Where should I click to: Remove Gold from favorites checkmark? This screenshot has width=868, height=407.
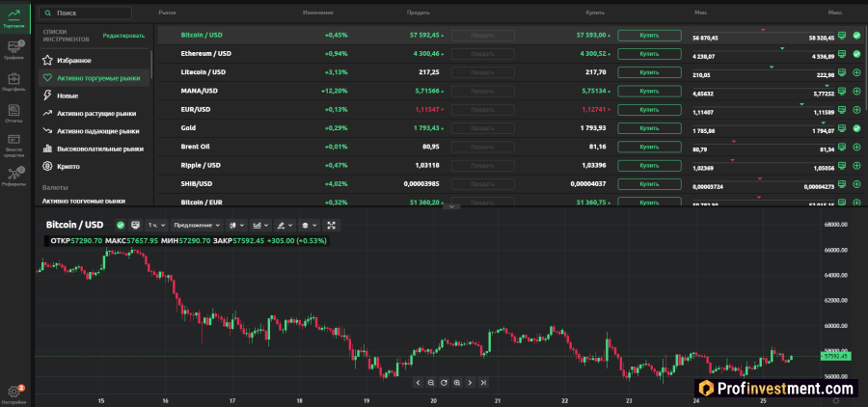[x=856, y=128]
